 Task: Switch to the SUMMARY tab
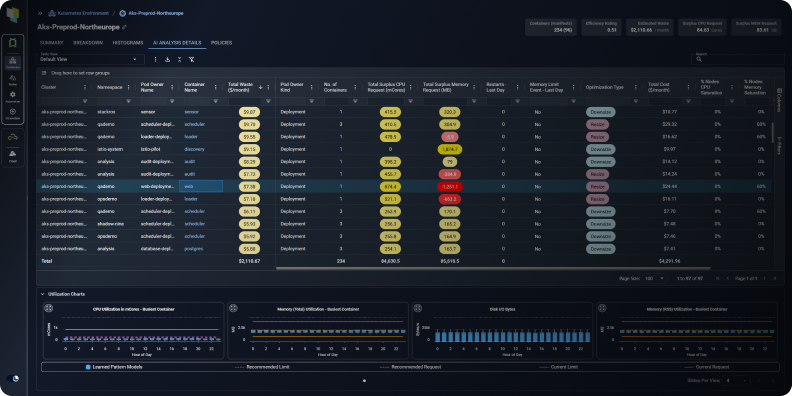tap(51, 43)
